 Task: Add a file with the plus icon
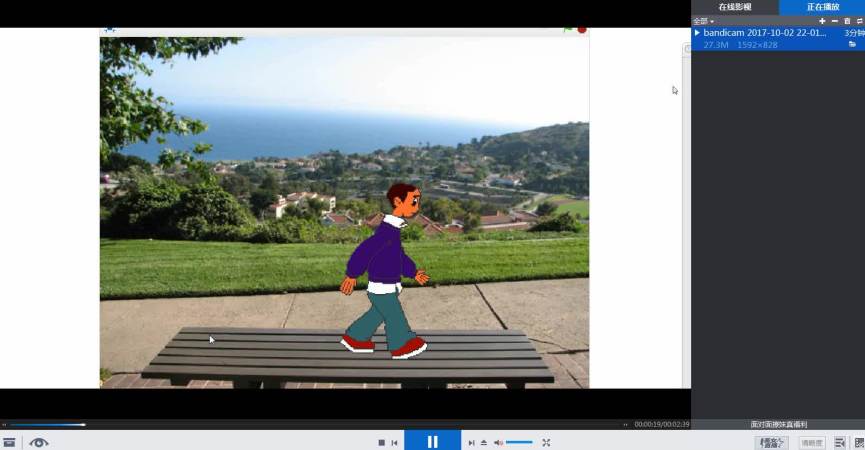[x=822, y=21]
